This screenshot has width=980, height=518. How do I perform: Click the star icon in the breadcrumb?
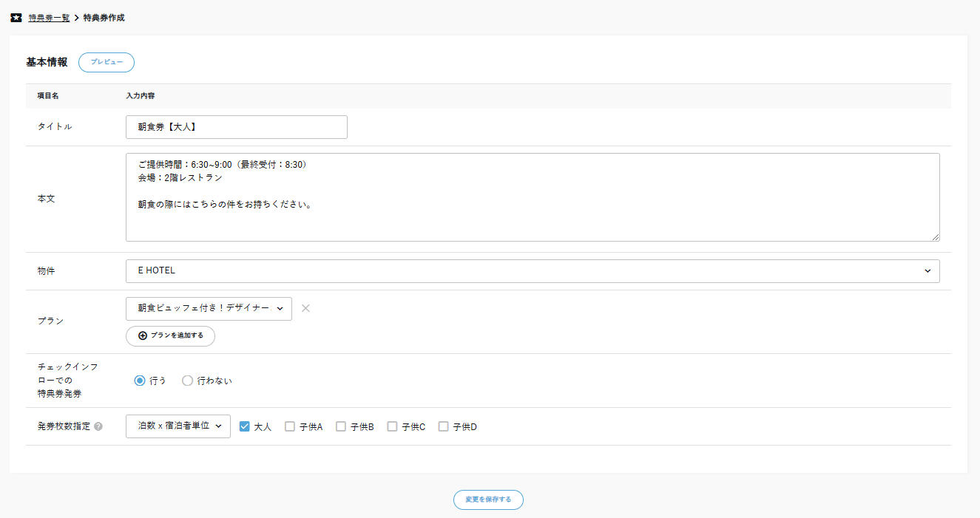click(16, 18)
